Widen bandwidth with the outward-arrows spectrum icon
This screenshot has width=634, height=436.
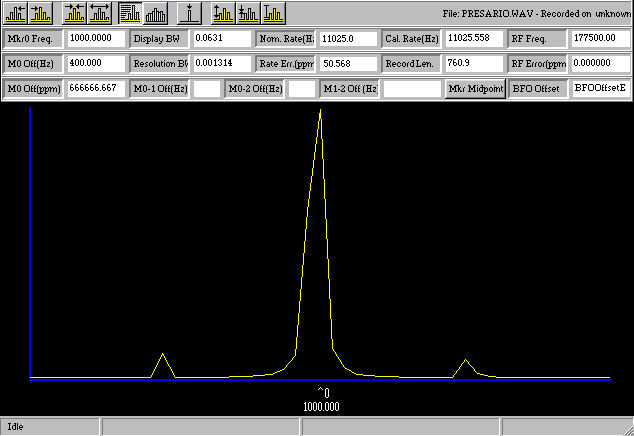point(99,13)
